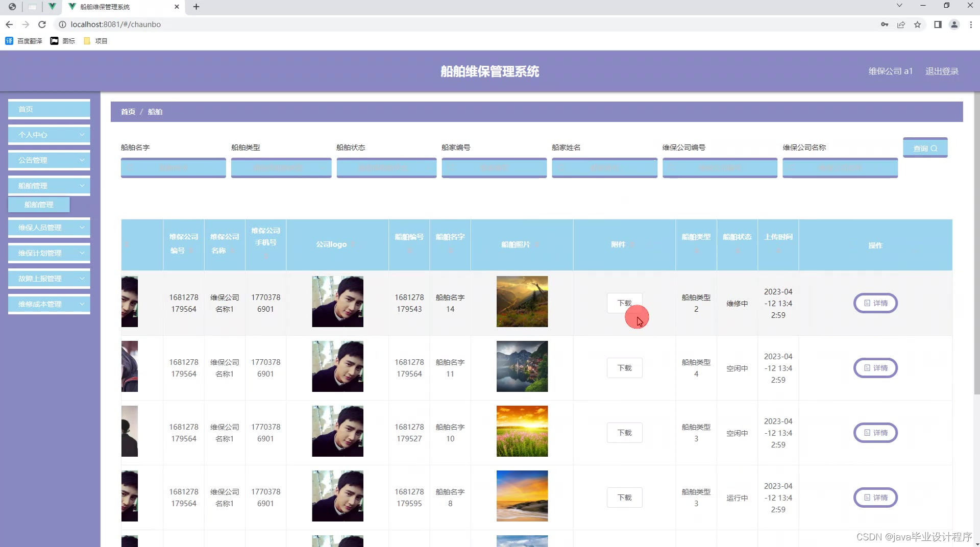Click ship number 179543 cell
Image resolution: width=980 pixels, height=547 pixels.
pos(409,303)
